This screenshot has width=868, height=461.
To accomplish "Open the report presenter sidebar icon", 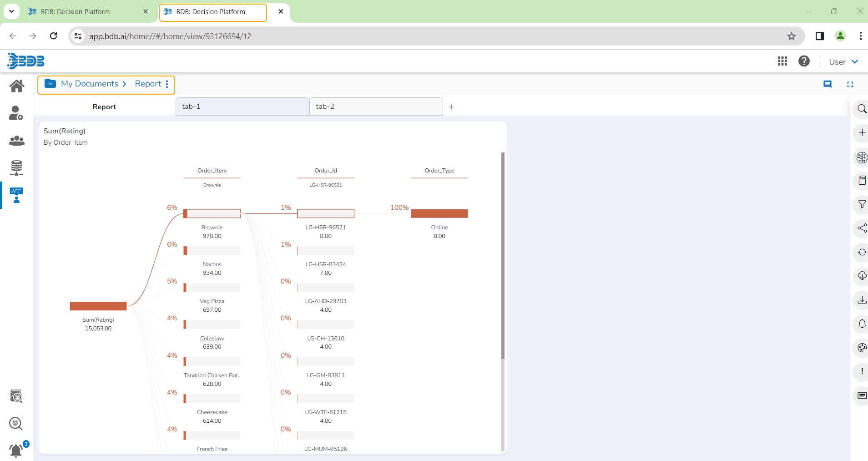I will [x=16, y=195].
